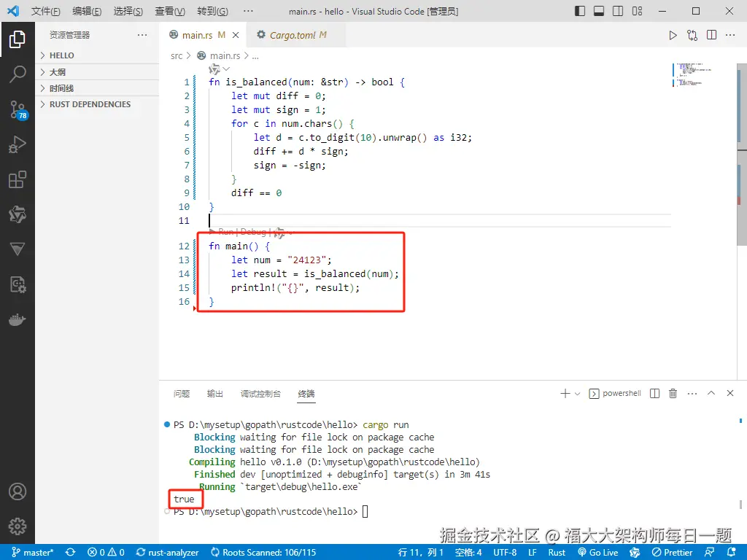Select language mode Rust in status bar
The height and width of the screenshot is (560, 747).
[557, 553]
